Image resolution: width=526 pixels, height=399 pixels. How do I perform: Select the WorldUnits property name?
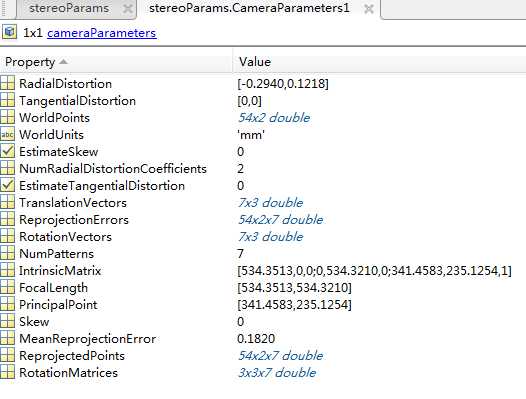point(51,135)
